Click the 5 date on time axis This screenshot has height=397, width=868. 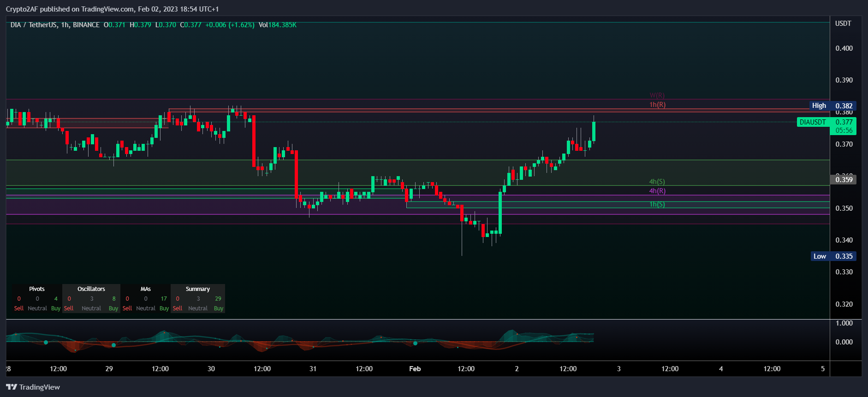click(x=823, y=369)
